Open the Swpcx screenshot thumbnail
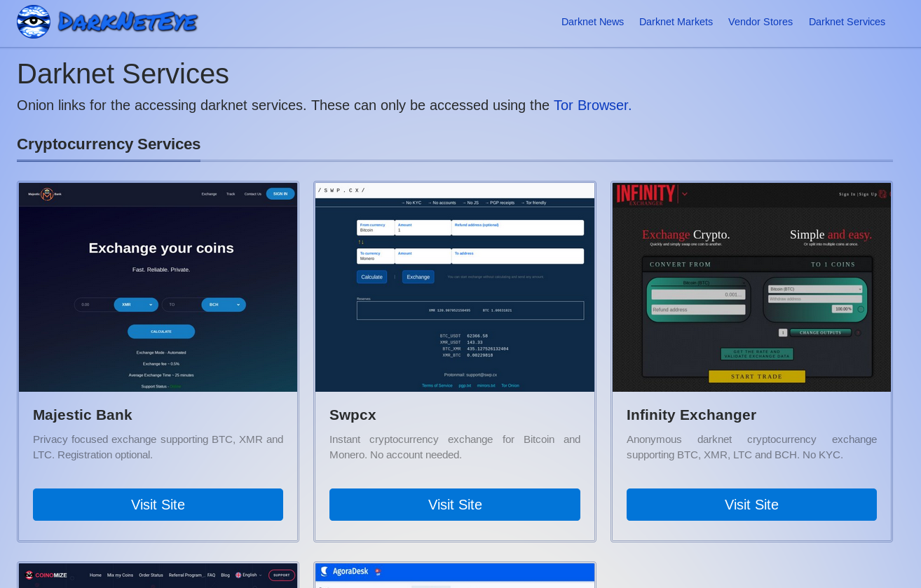Viewport: 921px width, 588px height. pos(455,287)
